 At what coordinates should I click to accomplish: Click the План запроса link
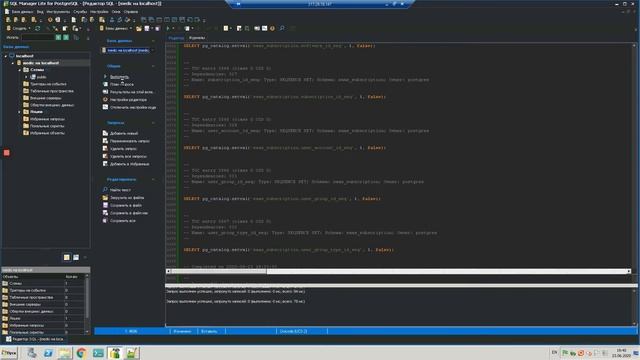click(x=122, y=84)
